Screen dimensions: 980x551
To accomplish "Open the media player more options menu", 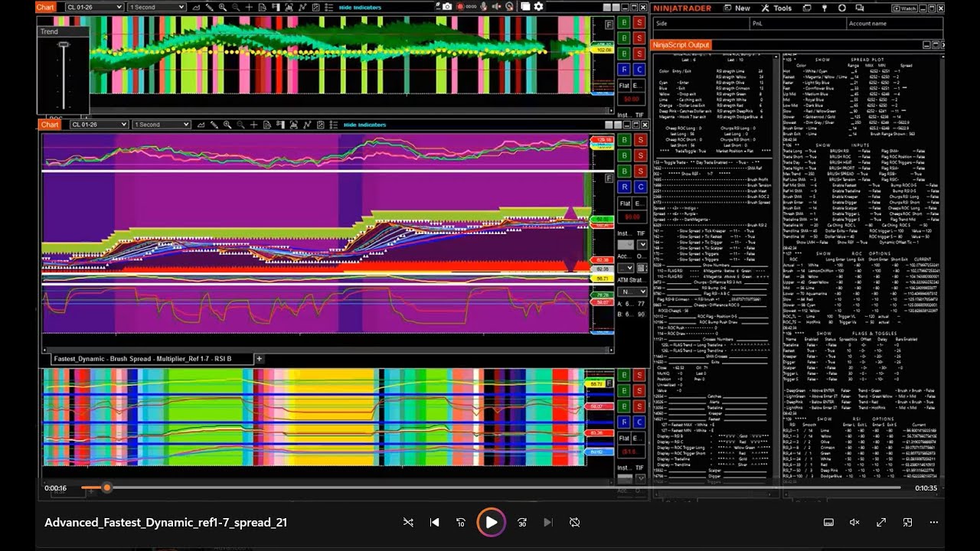I will [934, 522].
